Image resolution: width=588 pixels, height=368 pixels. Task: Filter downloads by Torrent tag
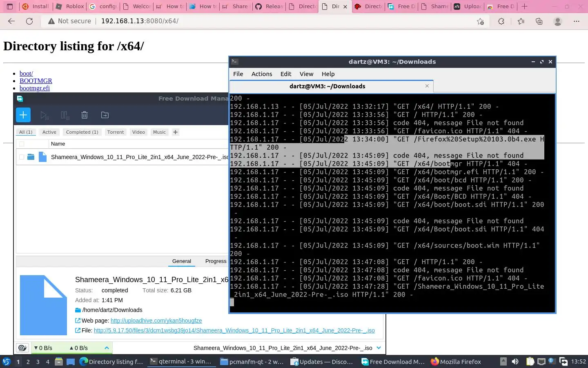pyautogui.click(x=116, y=132)
